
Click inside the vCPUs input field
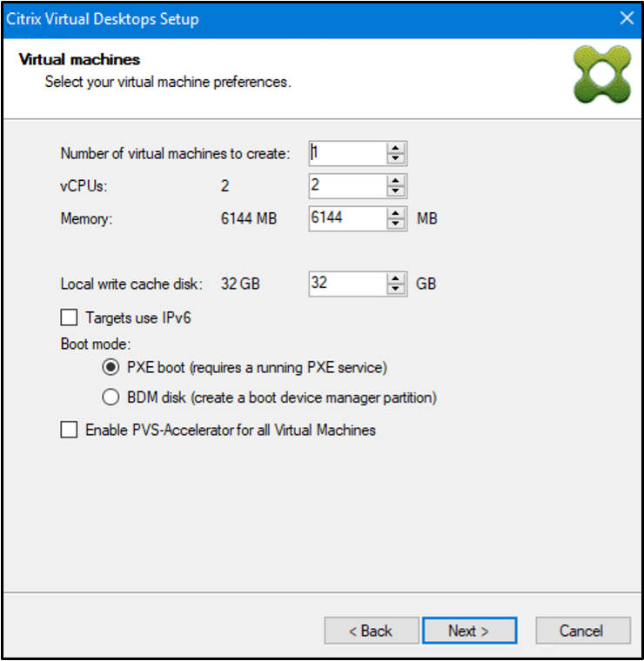(348, 186)
